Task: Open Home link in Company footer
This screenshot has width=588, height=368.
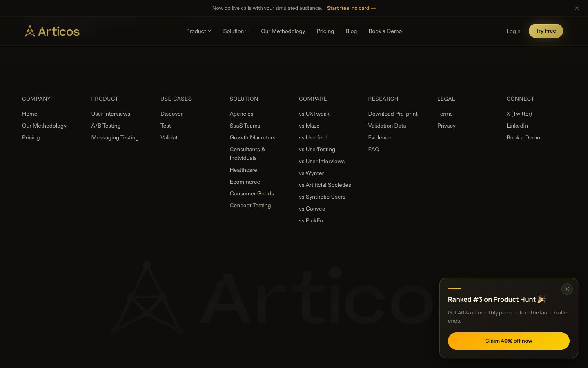Action: tap(29, 114)
